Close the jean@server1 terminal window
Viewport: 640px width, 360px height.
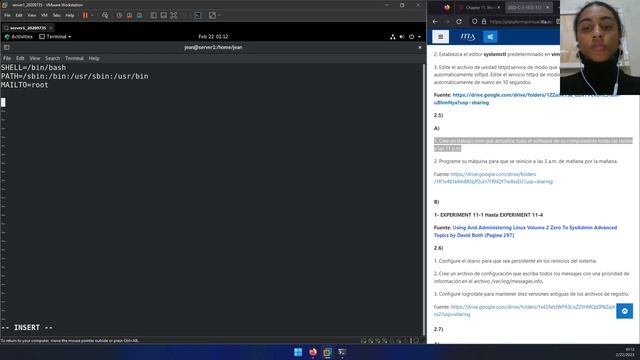point(420,47)
